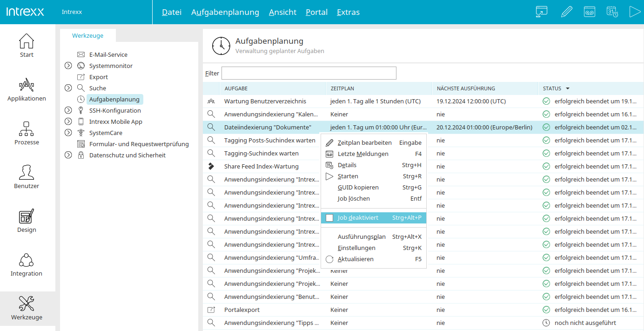Open the Aufgabenplanung menu in menu bar
644x331 pixels.
click(225, 12)
